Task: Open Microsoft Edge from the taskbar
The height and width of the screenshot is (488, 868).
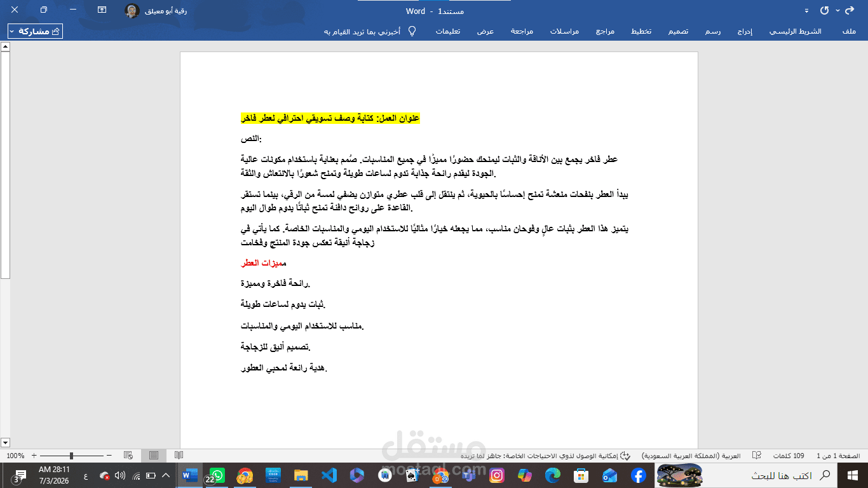Action: [553, 475]
